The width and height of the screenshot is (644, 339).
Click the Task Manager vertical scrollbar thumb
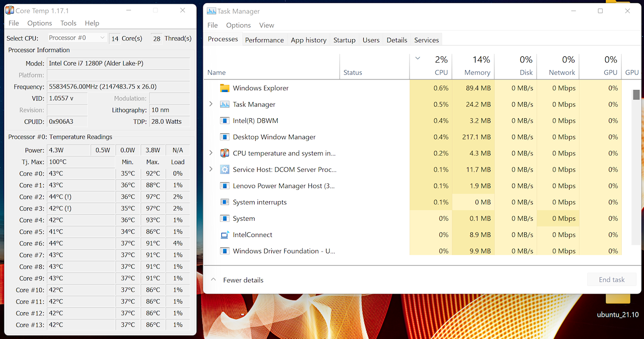[x=636, y=95]
